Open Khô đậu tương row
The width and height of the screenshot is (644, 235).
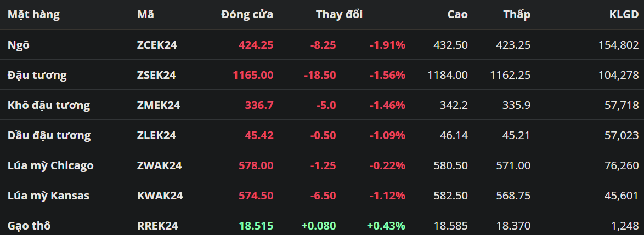tap(49, 105)
